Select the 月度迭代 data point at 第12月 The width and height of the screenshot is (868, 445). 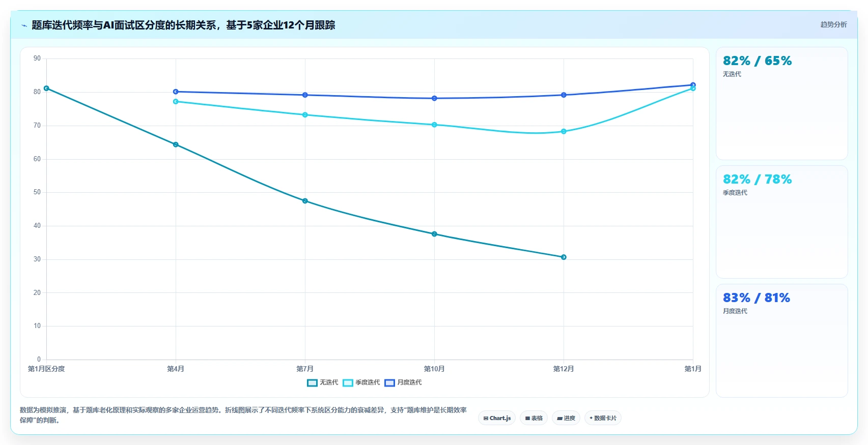pos(564,95)
